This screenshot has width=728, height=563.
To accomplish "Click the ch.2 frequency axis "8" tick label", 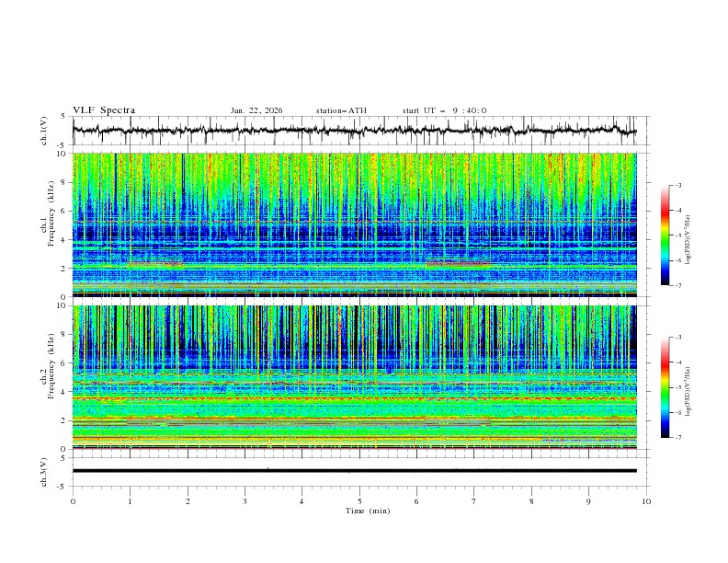I will tap(64, 335).
